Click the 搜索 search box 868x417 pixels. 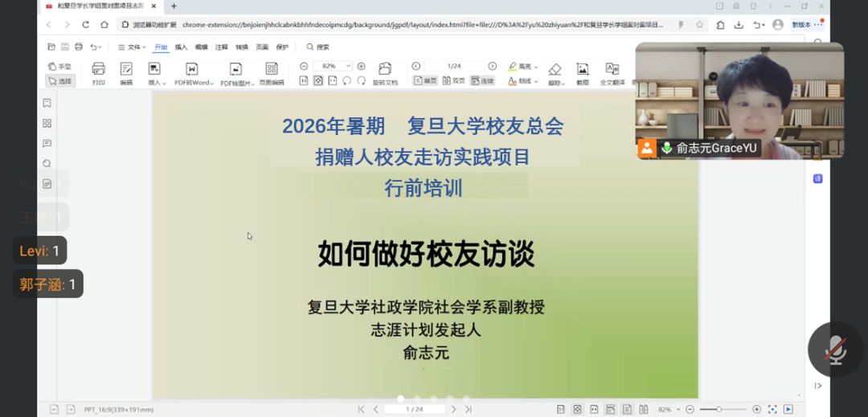pyautogui.click(x=319, y=47)
